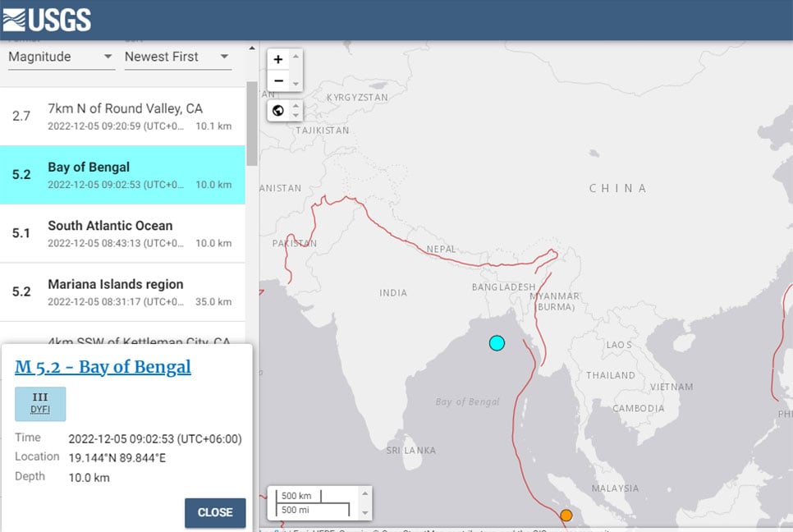The height and width of the screenshot is (532, 793).
Task: Click the earthquake list scrollbar
Action: (251, 123)
